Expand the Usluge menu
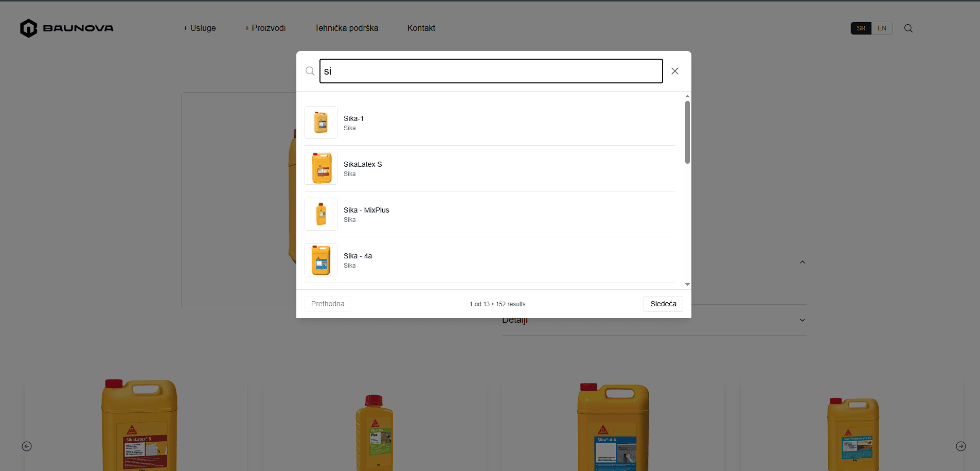Screen dimensions: 980x471 [200, 28]
